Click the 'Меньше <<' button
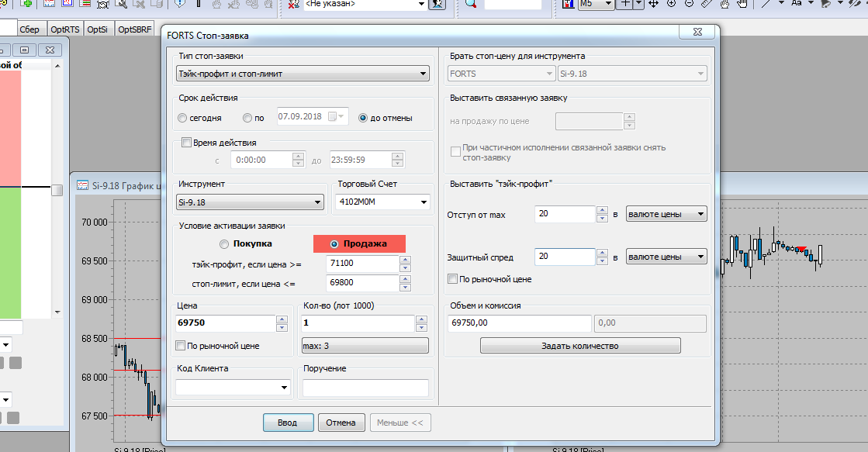Viewport: 868px width, 452px height. pos(400,423)
